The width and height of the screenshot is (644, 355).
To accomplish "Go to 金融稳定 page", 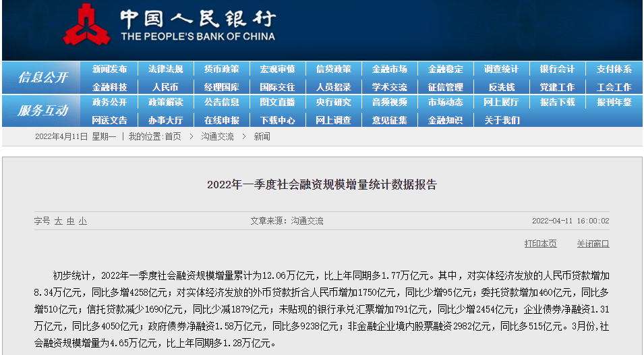I will point(446,69).
